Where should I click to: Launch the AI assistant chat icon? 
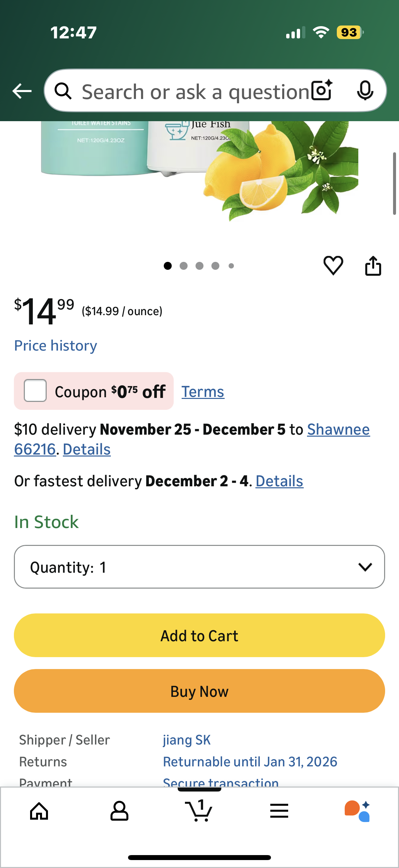tap(357, 811)
